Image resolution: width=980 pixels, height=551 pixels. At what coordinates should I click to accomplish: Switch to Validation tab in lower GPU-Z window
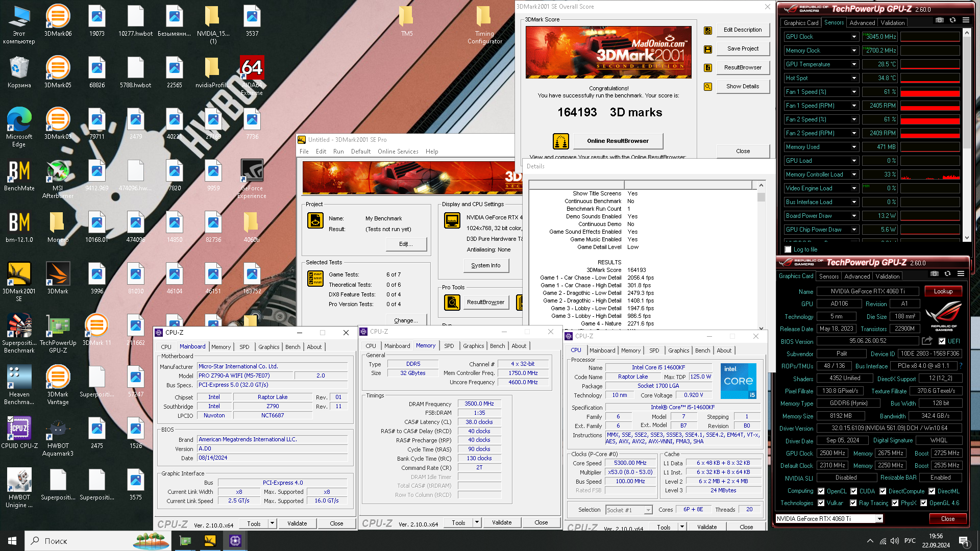tap(887, 277)
